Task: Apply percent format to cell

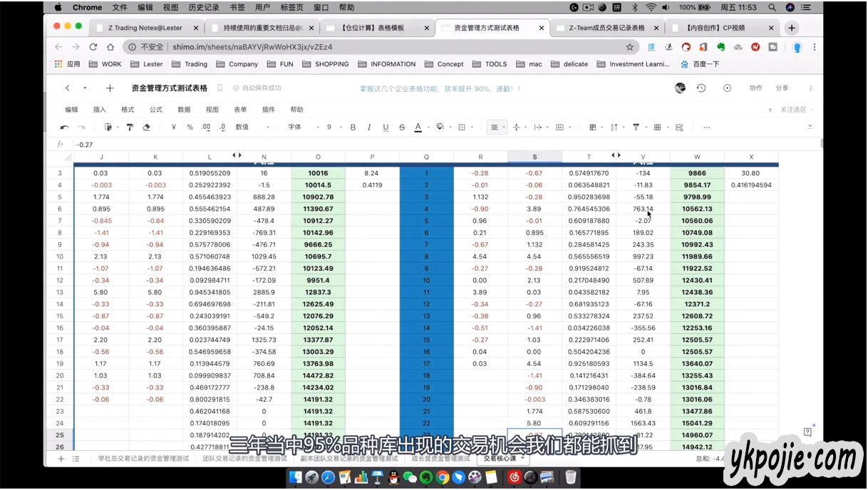Action: 190,127
